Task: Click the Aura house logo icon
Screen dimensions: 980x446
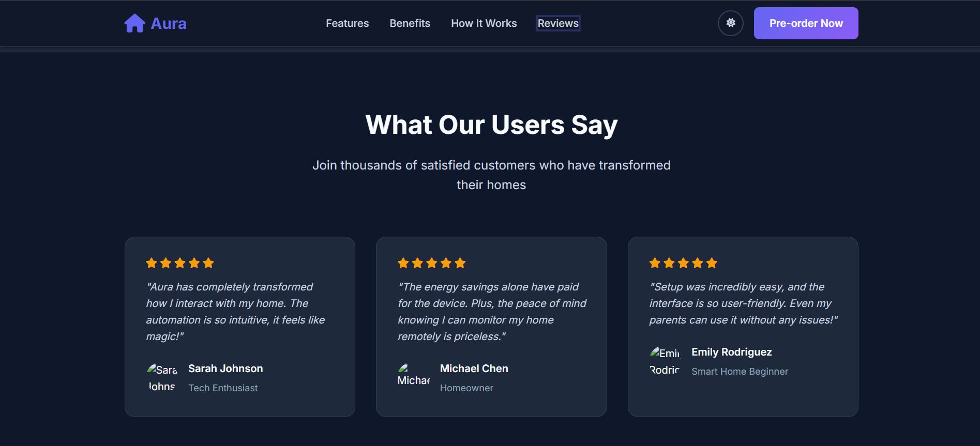Action: tap(134, 23)
